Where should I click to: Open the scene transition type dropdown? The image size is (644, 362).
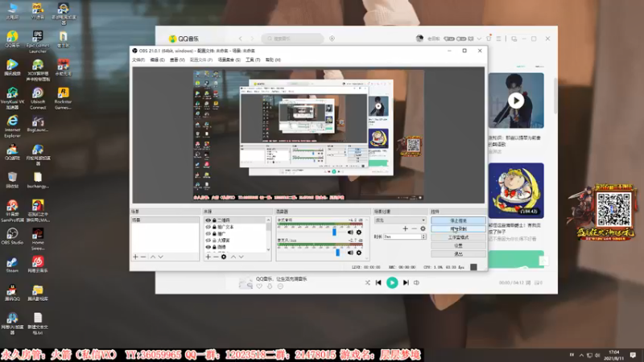point(400,220)
